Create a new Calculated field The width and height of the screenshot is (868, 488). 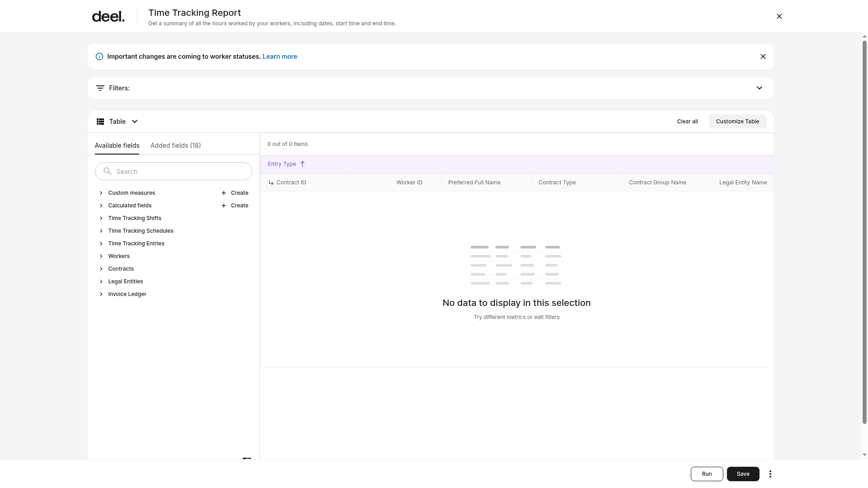235,206
